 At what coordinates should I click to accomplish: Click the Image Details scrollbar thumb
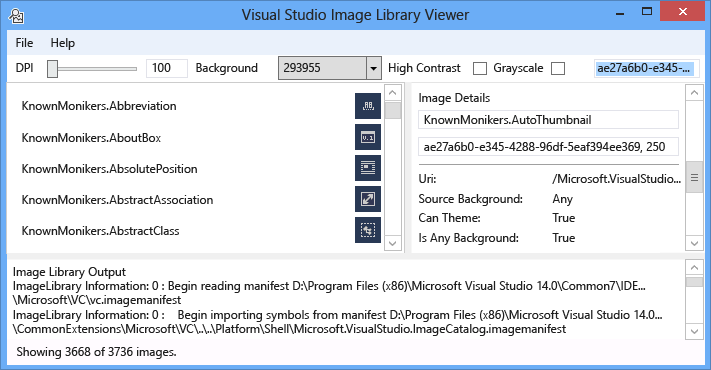(694, 177)
